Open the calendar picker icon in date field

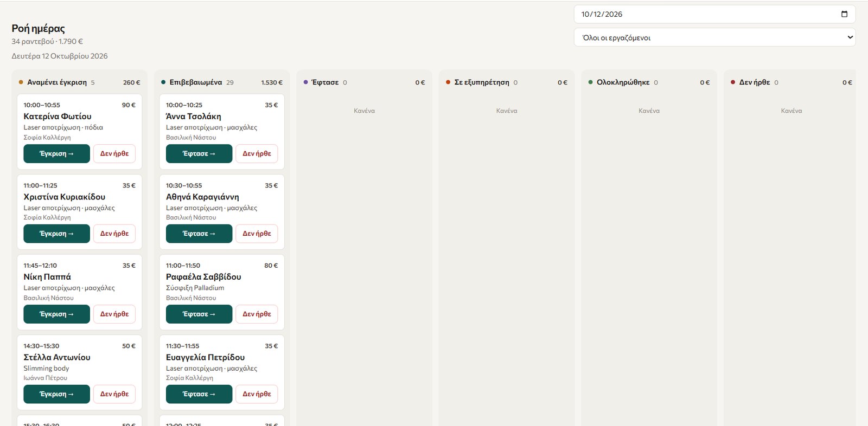844,14
